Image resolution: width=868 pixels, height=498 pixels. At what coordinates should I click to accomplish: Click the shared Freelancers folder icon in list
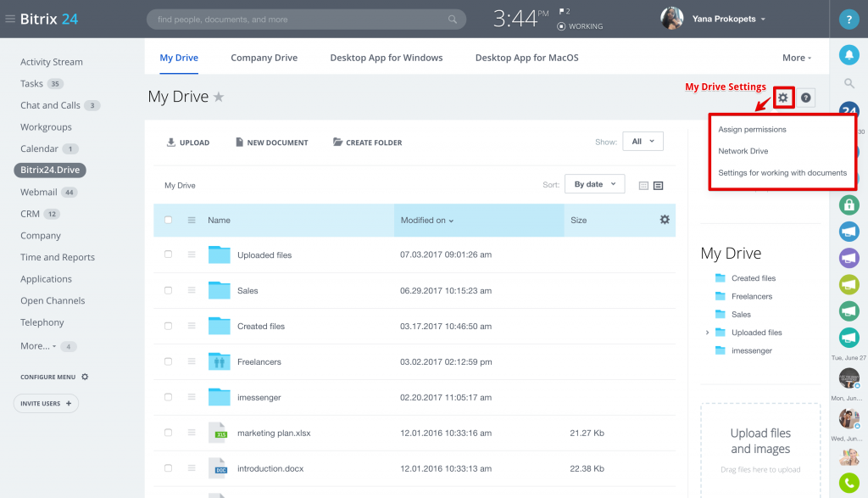coord(220,361)
